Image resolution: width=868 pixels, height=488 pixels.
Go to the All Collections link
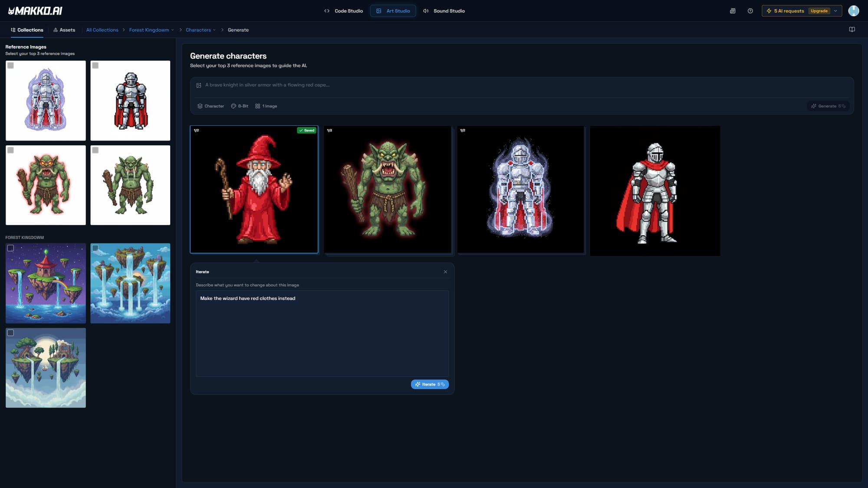pos(102,30)
